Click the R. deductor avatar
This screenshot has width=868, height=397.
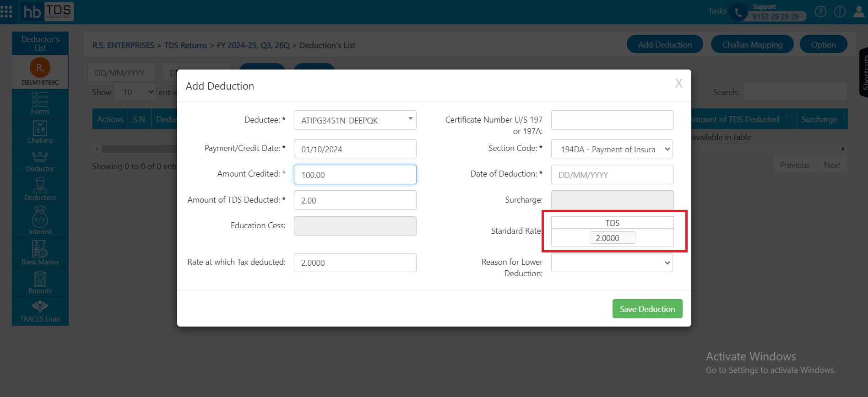point(40,68)
